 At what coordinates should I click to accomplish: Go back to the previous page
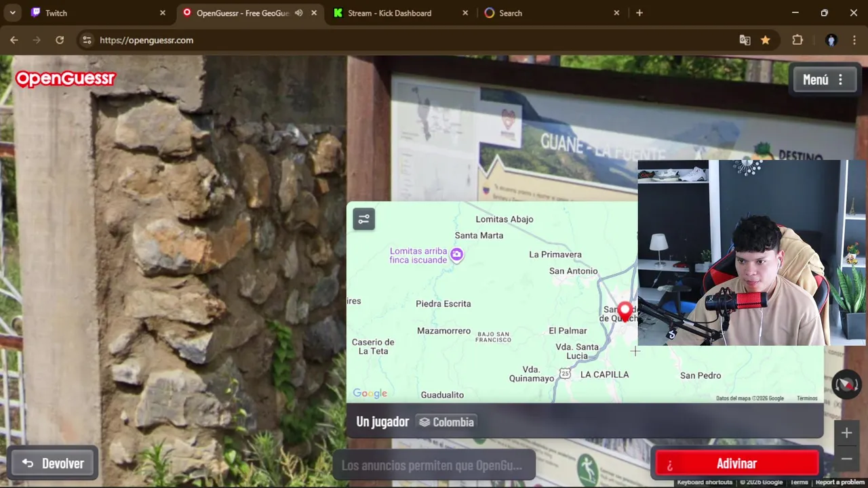pos(14,40)
